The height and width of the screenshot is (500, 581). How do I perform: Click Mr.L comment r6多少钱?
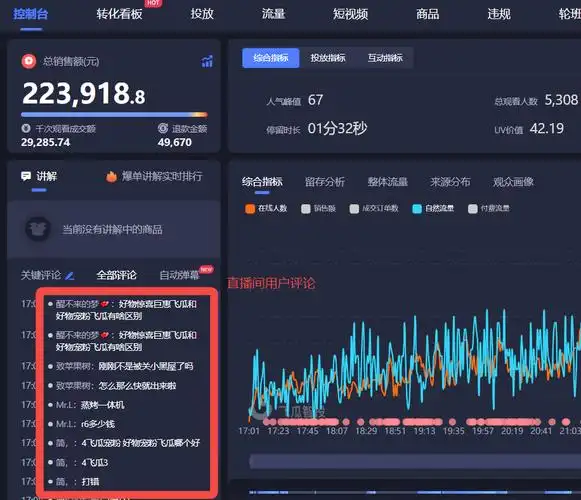click(x=98, y=424)
